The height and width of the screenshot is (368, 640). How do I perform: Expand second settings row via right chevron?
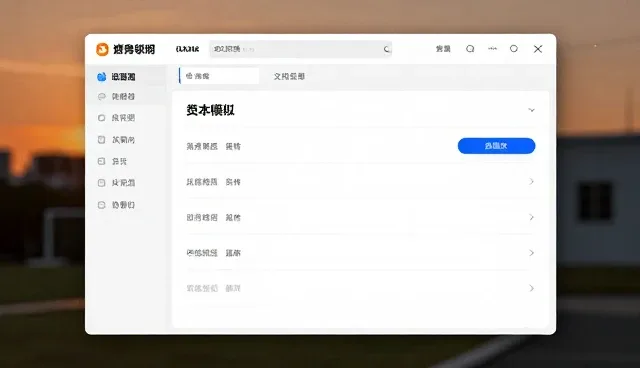pos(531,182)
